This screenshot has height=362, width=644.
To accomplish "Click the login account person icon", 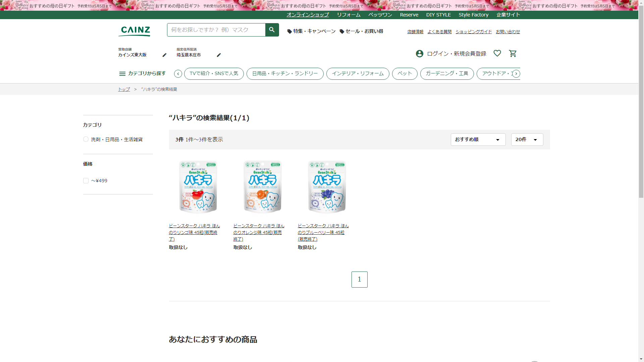I will point(419,54).
